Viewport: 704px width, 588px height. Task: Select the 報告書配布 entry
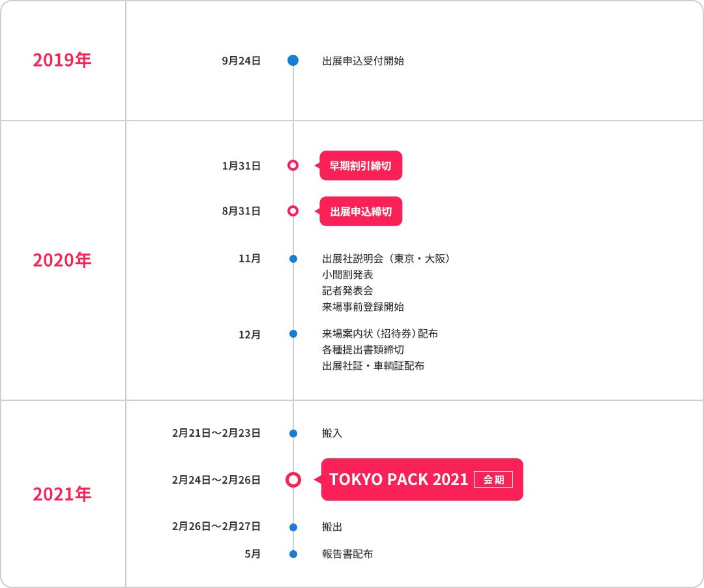[347, 554]
